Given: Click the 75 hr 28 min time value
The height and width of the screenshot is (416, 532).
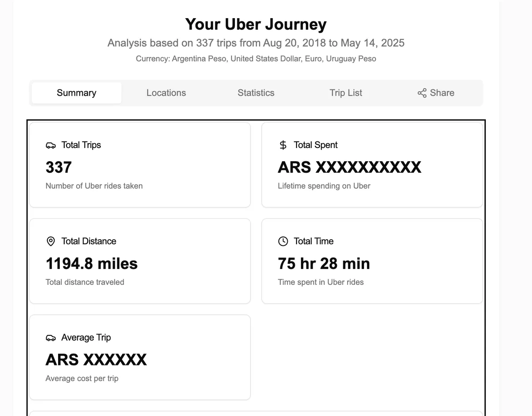Looking at the screenshot, I should 324,263.
